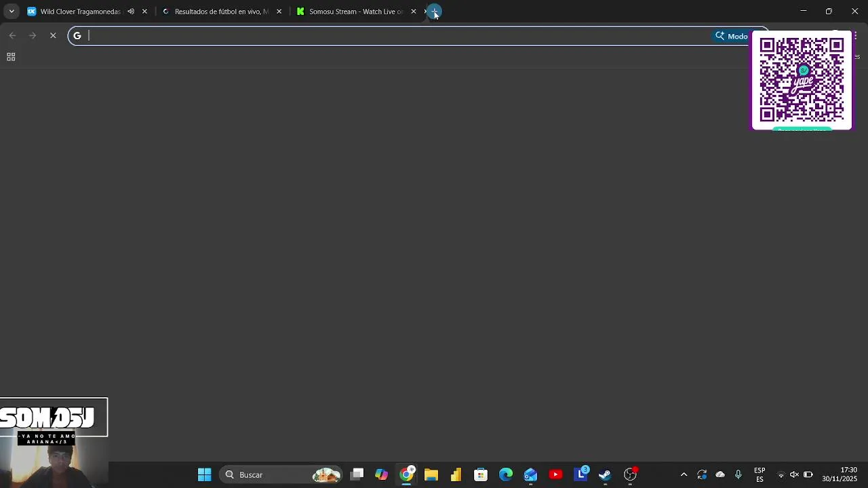Viewport: 868px width, 488px height.
Task: Open Microsoft Store on the taskbar
Action: (x=481, y=474)
